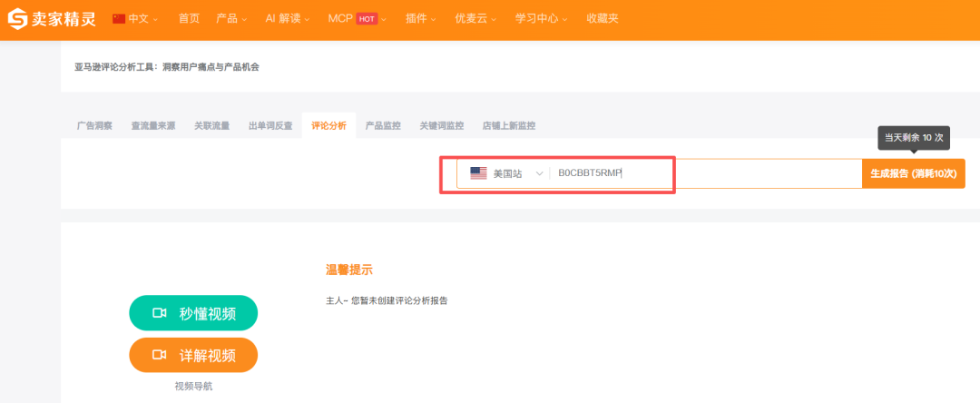
Task: Click 生成报告 (消耗10次) button
Action: pos(913,173)
